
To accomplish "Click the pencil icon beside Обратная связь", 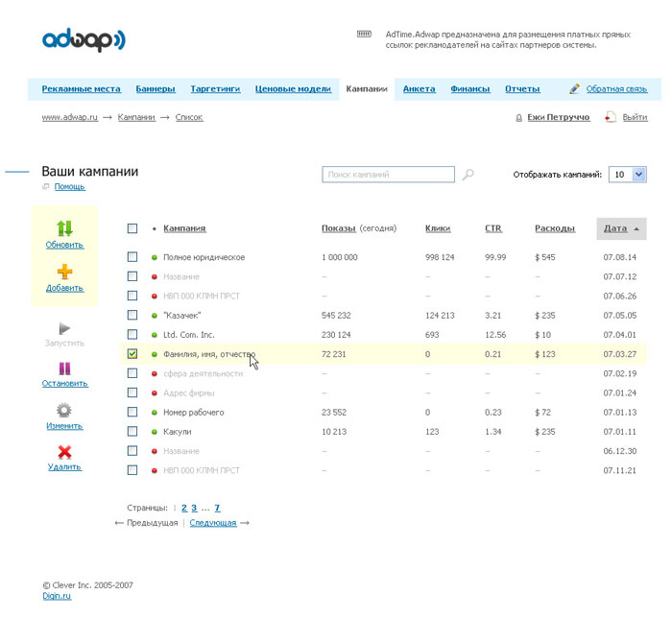I will click(574, 89).
